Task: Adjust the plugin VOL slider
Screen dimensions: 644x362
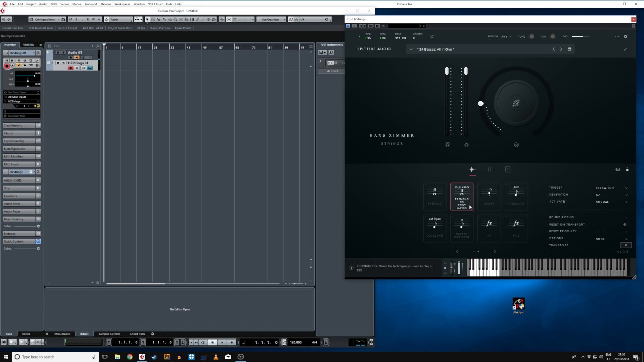Action: pyautogui.click(x=580, y=36)
